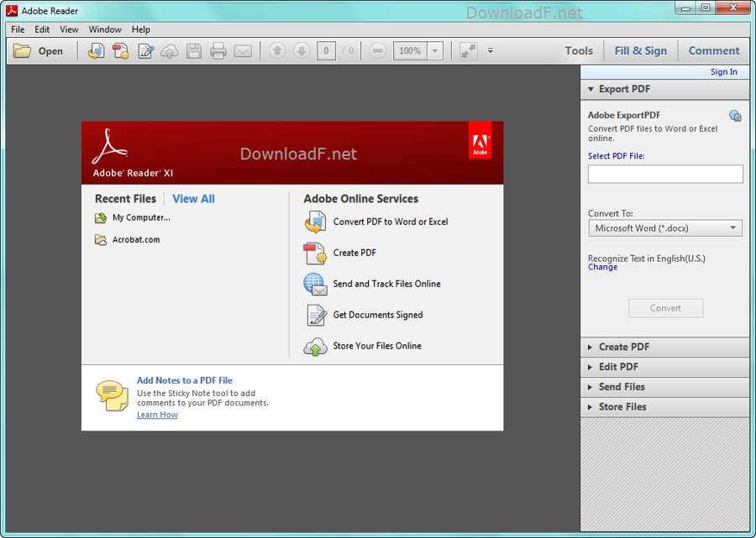Select the Sticky Note tool icon
This screenshot has width=756, height=538.
112,394
